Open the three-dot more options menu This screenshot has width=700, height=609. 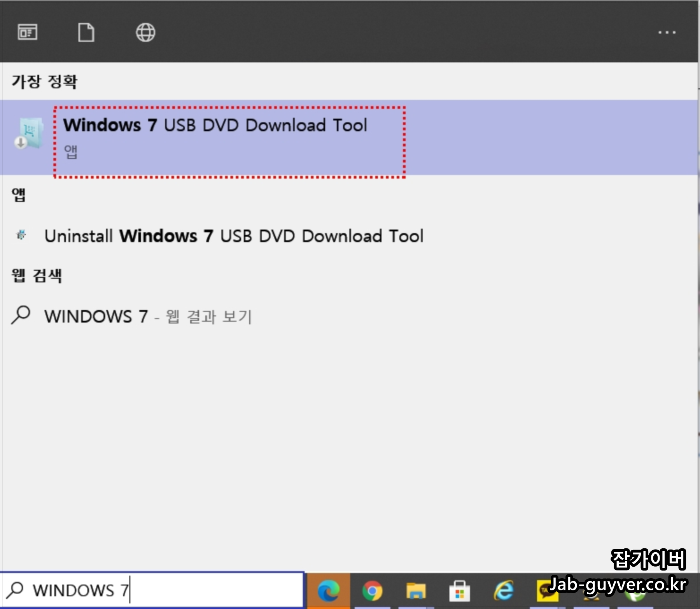(667, 32)
